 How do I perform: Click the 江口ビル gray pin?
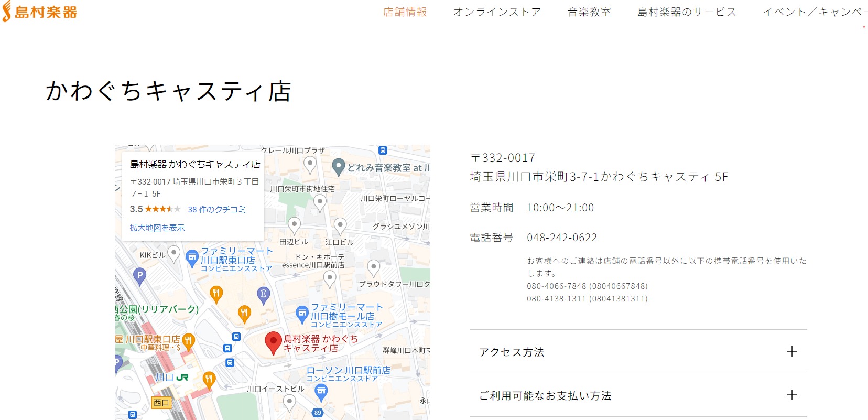coord(340,226)
